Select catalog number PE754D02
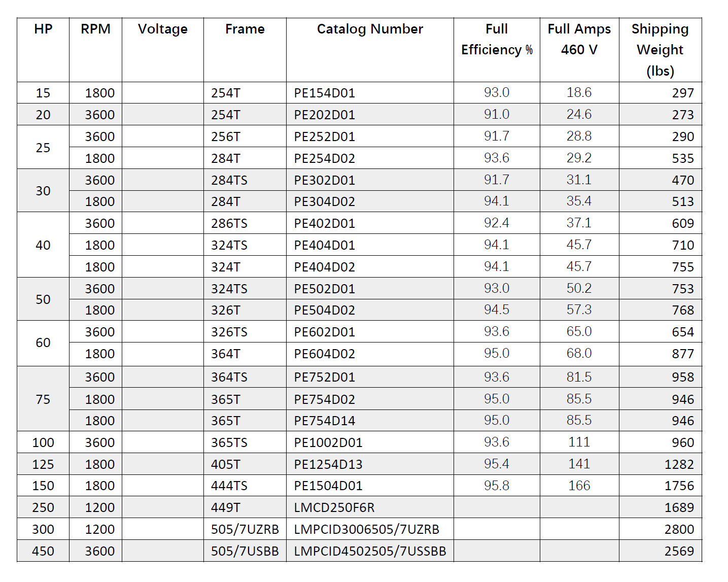 325,399
